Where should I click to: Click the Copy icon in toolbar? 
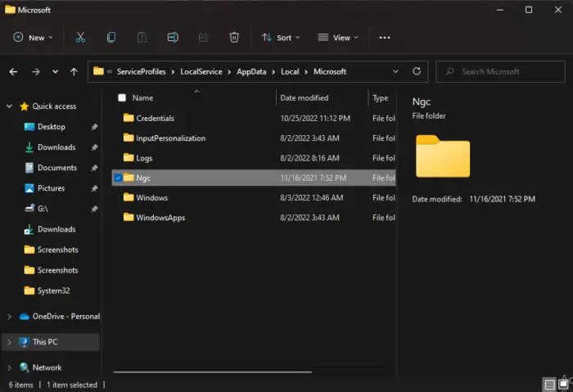point(111,38)
